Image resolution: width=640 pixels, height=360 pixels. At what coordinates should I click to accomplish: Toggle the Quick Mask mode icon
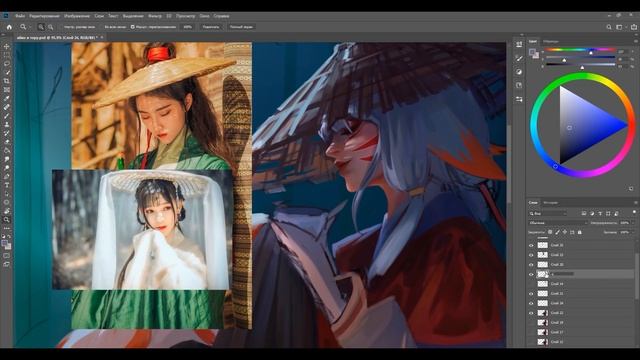coord(7,256)
